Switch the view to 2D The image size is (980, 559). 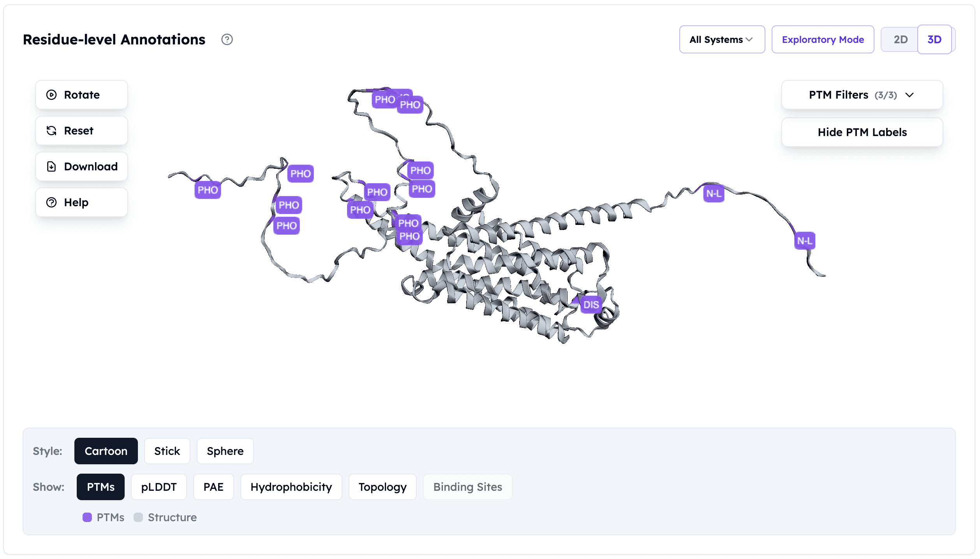coord(900,39)
